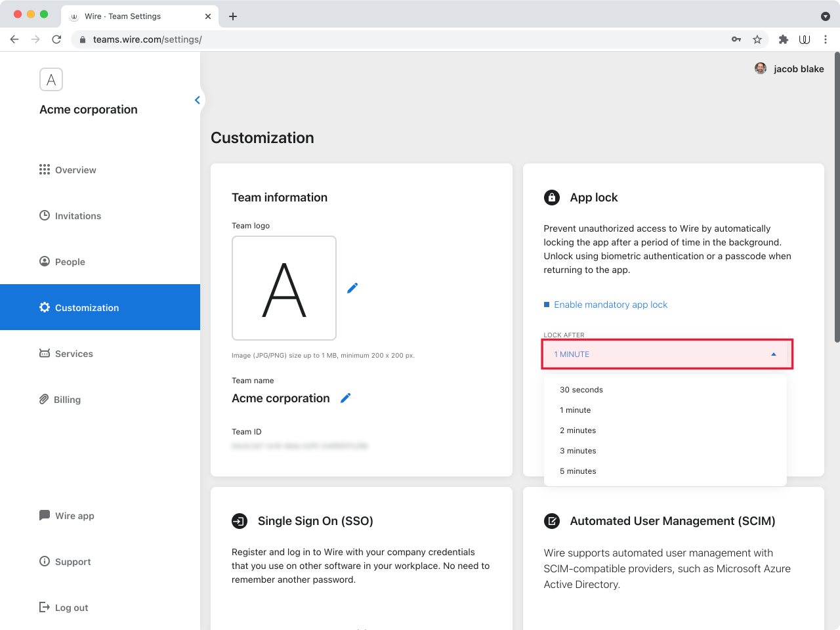The image size is (840, 630).
Task: Open jacob blake's profile avatar
Action: coord(761,68)
